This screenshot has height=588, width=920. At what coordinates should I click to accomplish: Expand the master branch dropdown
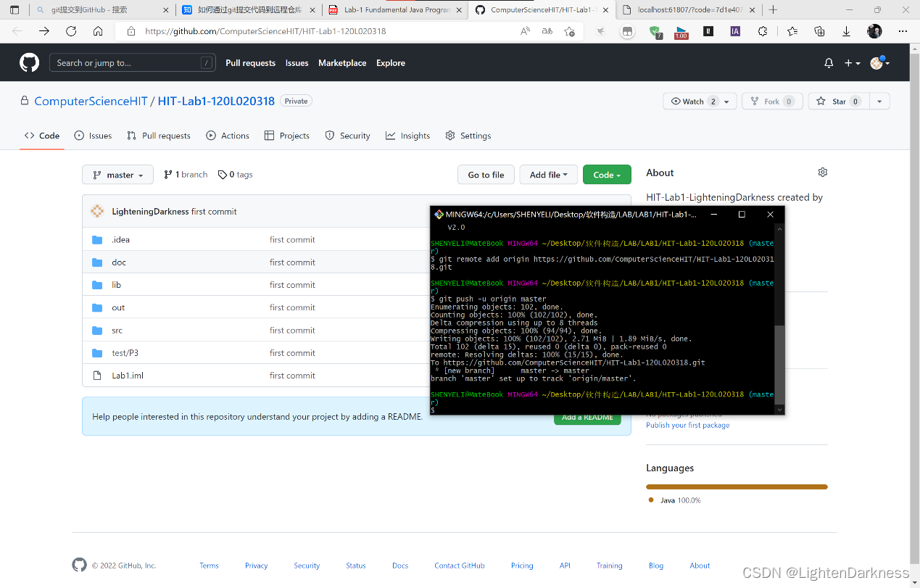[117, 175]
